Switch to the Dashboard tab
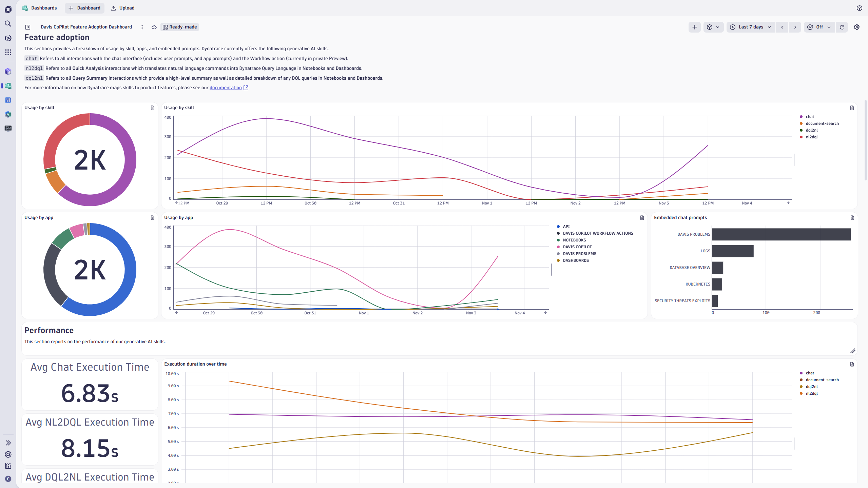Screen dimensions: 868x488 pyautogui.click(x=84, y=8)
